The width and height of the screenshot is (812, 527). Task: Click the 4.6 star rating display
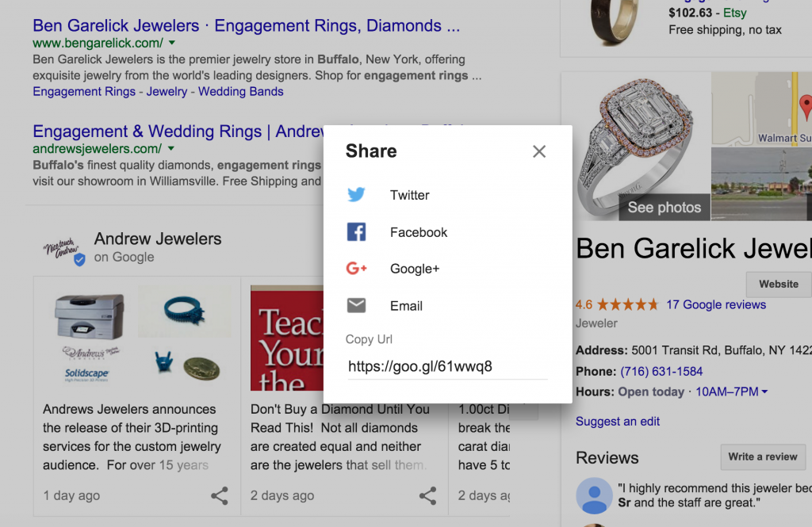click(618, 303)
